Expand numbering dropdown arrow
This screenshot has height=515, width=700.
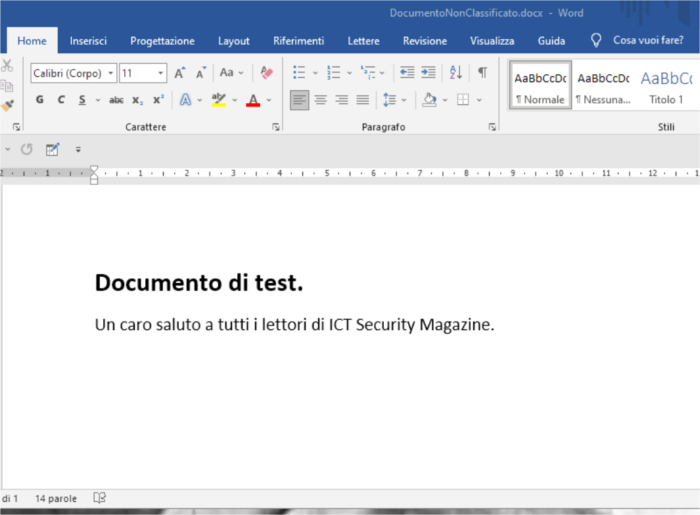click(x=349, y=73)
